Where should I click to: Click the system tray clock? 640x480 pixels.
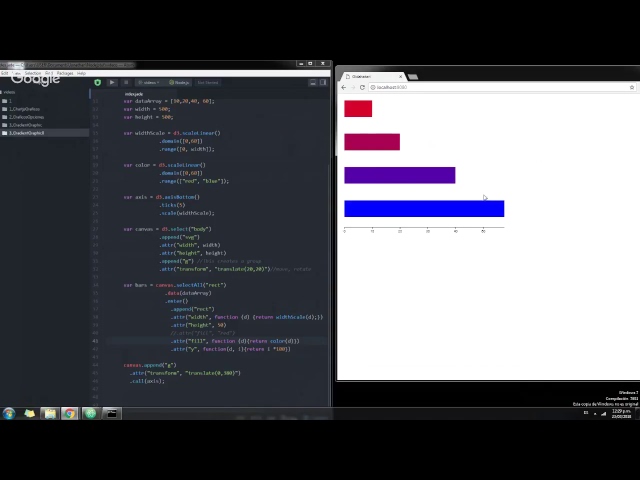tap(621, 414)
